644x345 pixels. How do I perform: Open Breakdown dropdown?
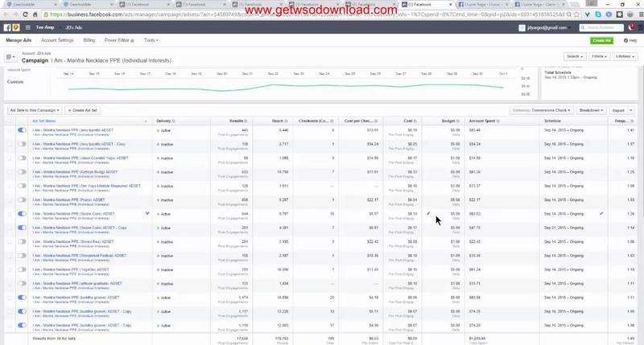[591, 110]
